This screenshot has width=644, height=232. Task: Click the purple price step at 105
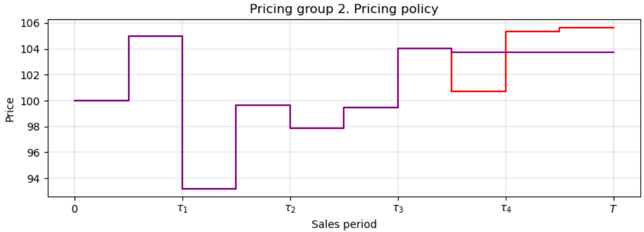(x=155, y=36)
